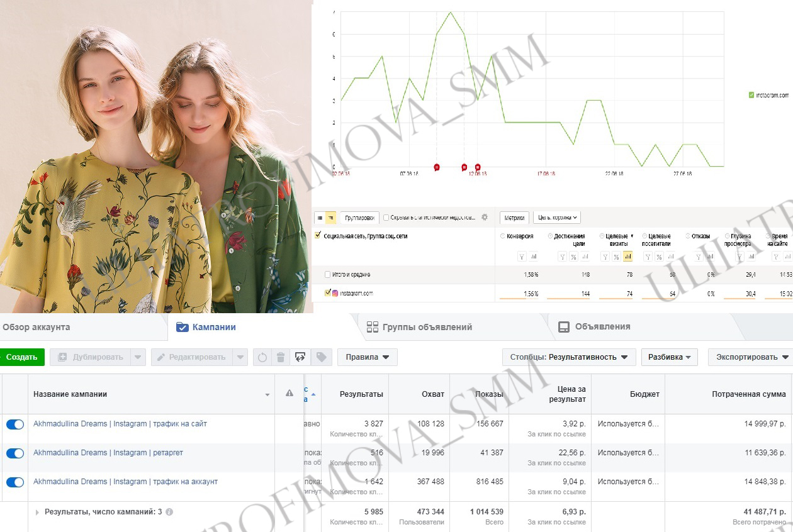Viewport: 793px width, 532px height.
Task: Sort by the Потраченная сумма column header
Action: point(749,394)
